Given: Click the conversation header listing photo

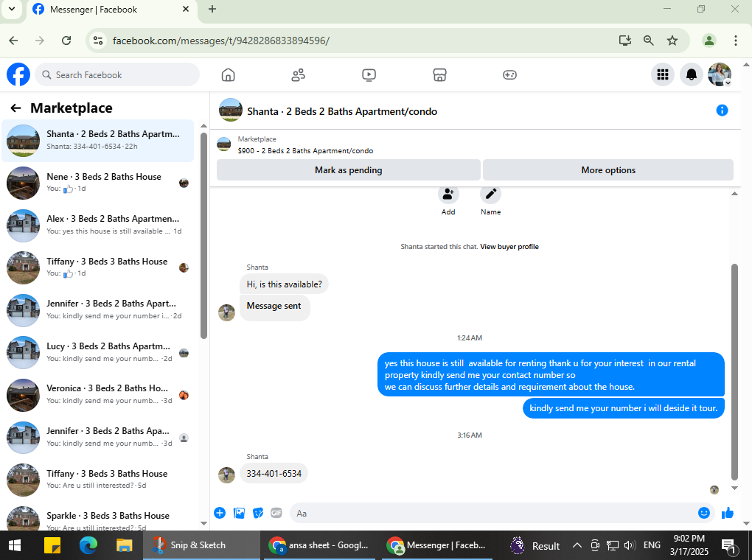Looking at the screenshot, I should pos(231,111).
